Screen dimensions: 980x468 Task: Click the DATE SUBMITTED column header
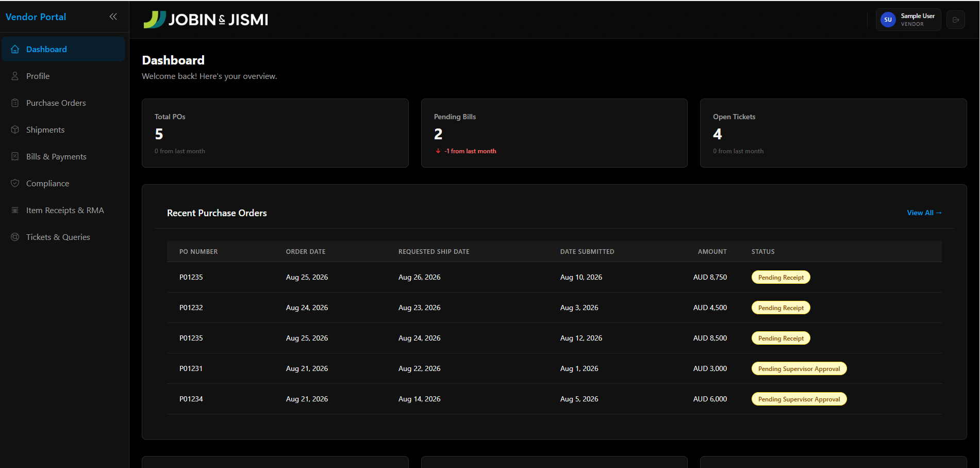587,252
